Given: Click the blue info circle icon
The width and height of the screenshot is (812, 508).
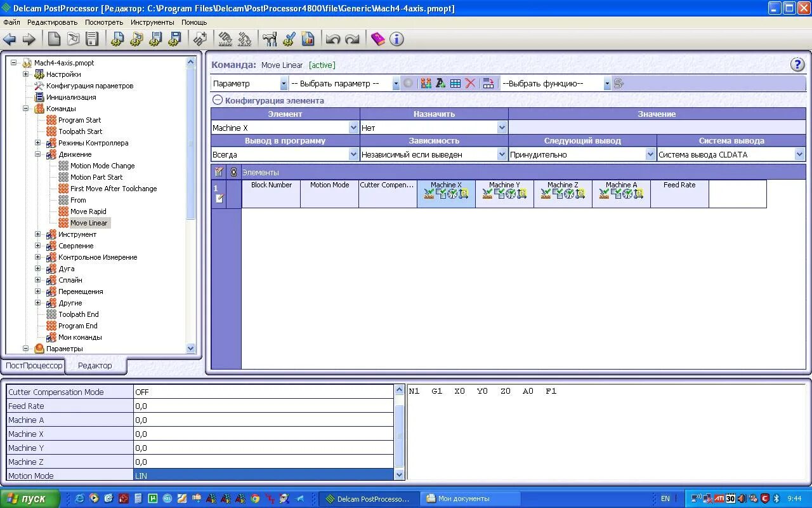Looking at the screenshot, I should point(397,39).
